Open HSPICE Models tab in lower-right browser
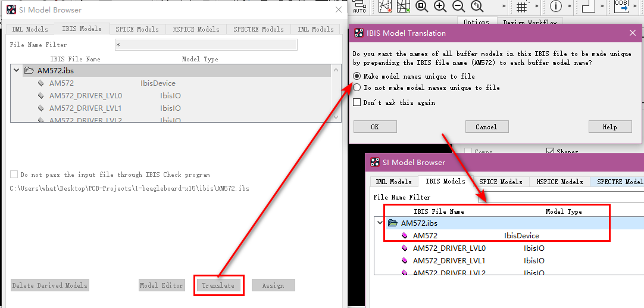Viewport: 644px width, 308px height. pyautogui.click(x=560, y=182)
